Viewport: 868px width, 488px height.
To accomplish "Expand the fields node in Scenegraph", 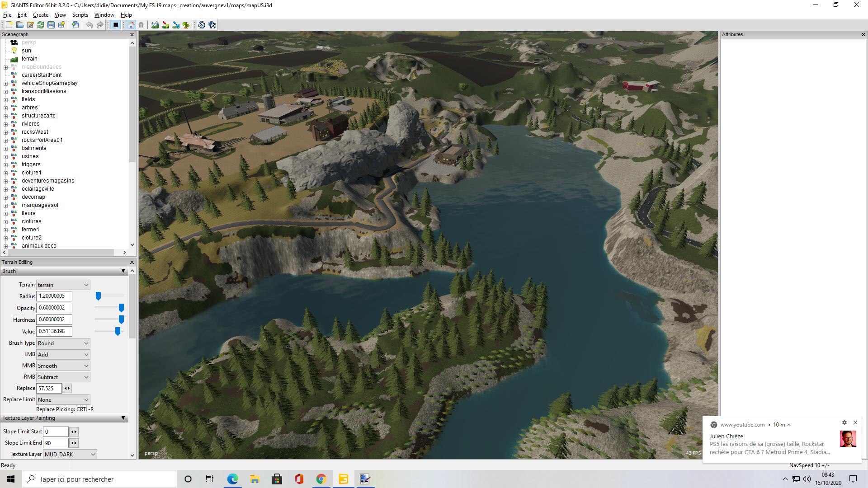I will click(x=5, y=99).
